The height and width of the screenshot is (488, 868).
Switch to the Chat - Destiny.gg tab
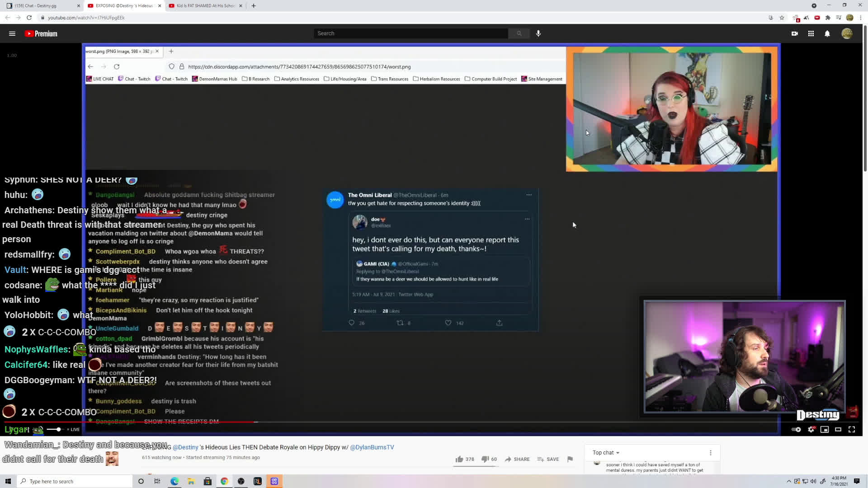43,6
